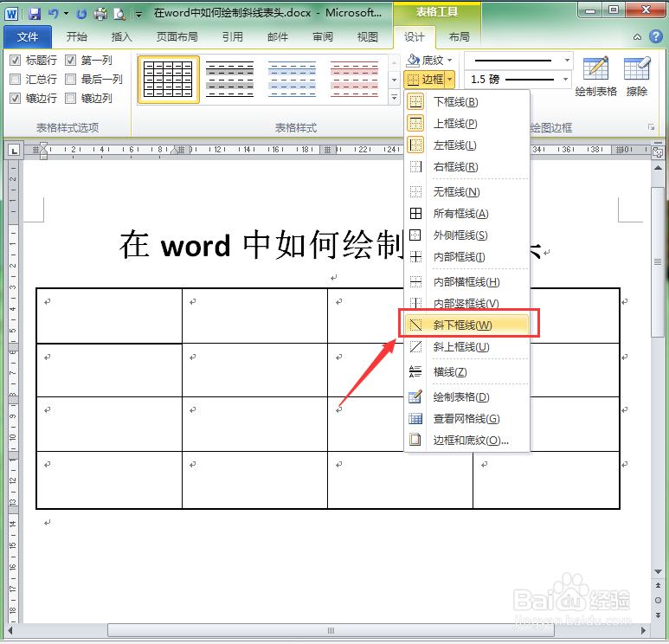Select the red banded table style thumbnail
The image size is (669, 644).
(x=354, y=80)
